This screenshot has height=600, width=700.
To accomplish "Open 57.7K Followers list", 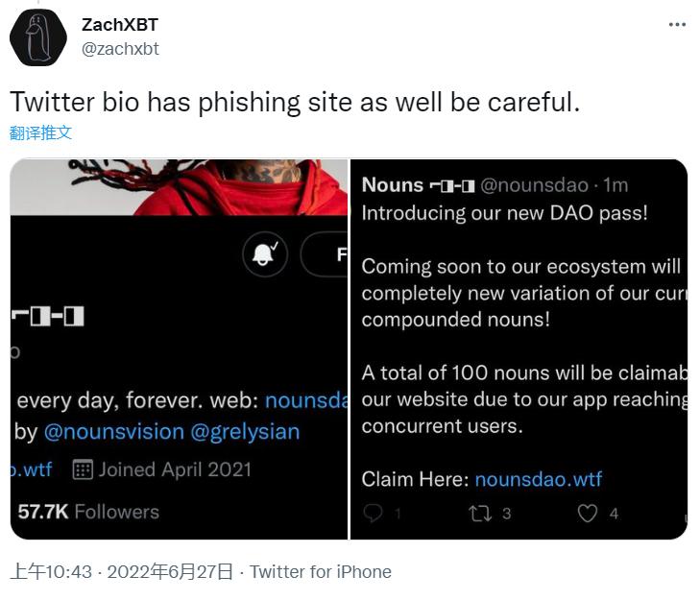I will click(88, 512).
